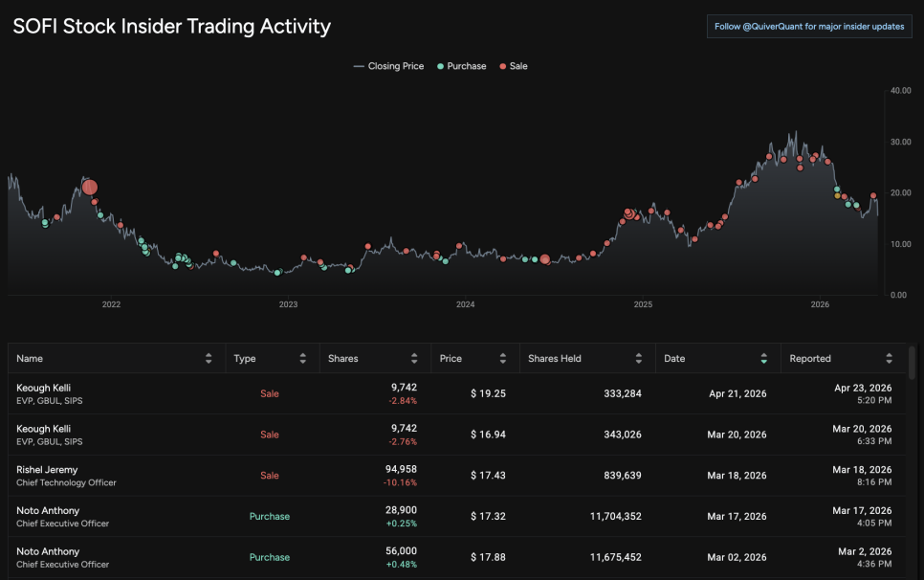Click the yellow marker in early 2026
The width and height of the screenshot is (924, 580).
coord(838,196)
